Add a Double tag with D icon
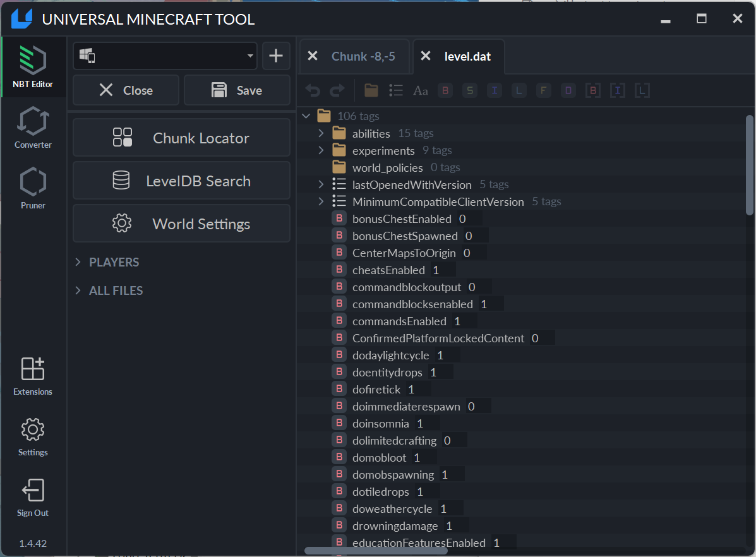 [568, 90]
